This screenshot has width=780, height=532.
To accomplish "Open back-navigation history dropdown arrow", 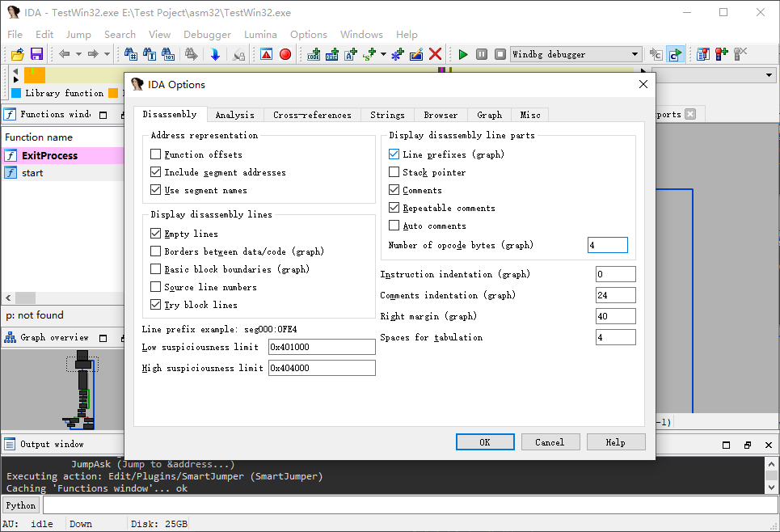I will (78, 54).
